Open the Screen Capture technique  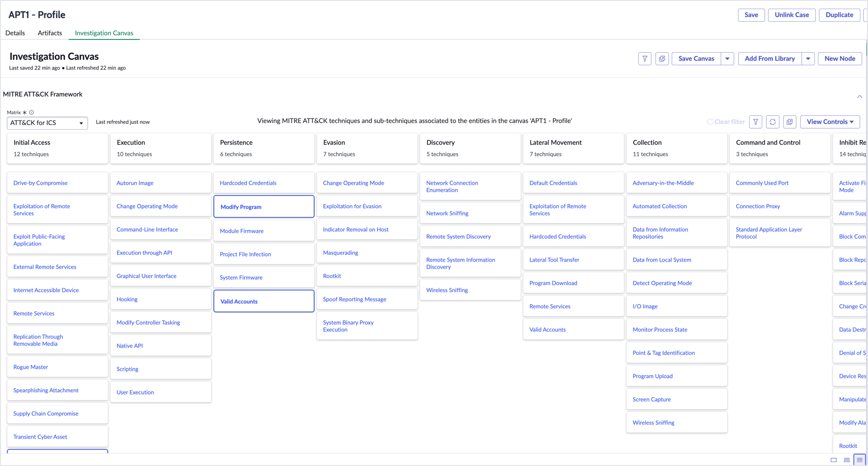pyautogui.click(x=677, y=399)
